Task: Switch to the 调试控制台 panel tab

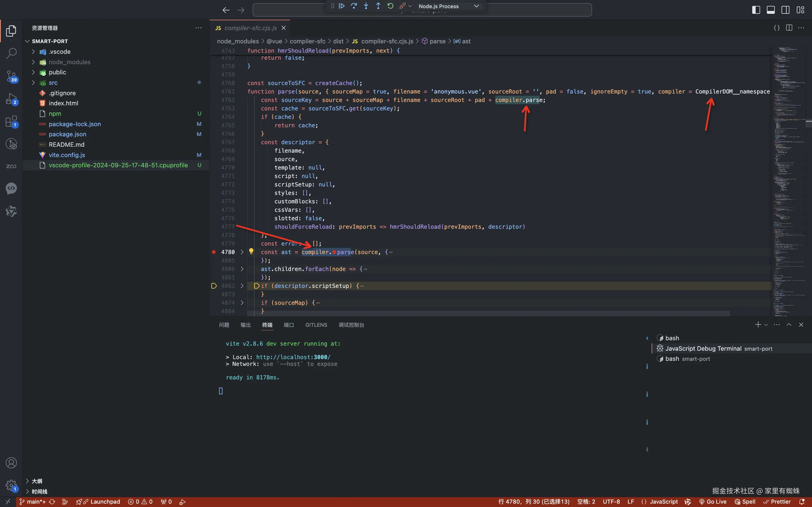Action: coord(351,324)
